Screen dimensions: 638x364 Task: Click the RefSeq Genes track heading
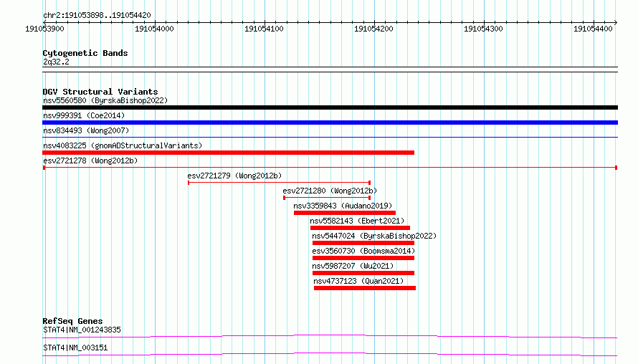point(72,321)
